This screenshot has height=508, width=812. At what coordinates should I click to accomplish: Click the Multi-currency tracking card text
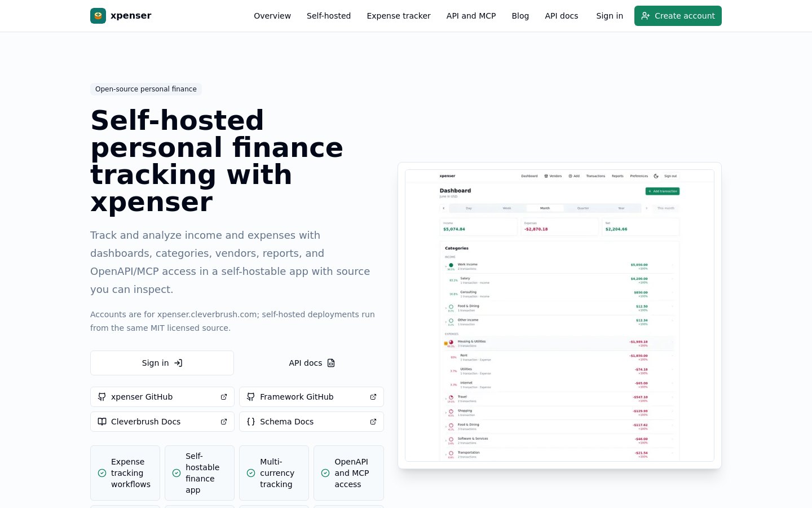277,473
